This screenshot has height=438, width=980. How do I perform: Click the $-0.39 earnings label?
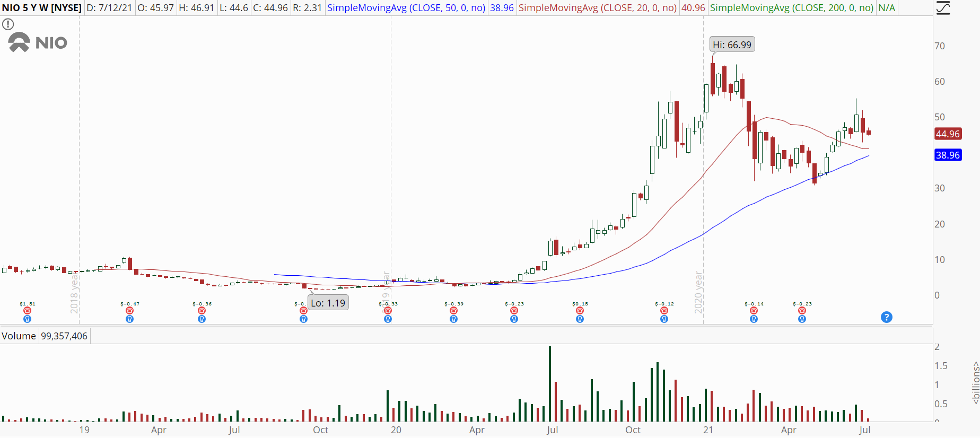click(454, 304)
